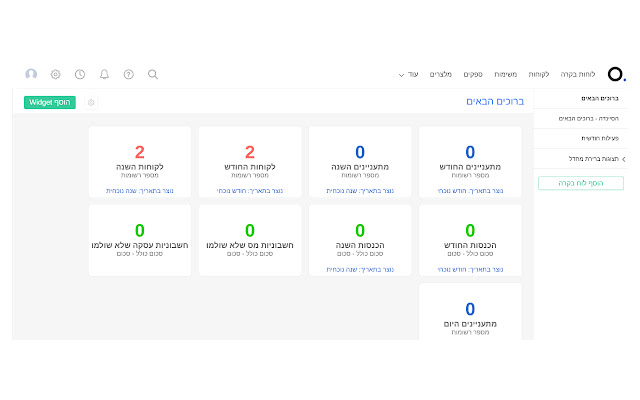This screenshot has width=640, height=400.
Task: Open the user profile avatar menu
Action: click(x=31, y=74)
